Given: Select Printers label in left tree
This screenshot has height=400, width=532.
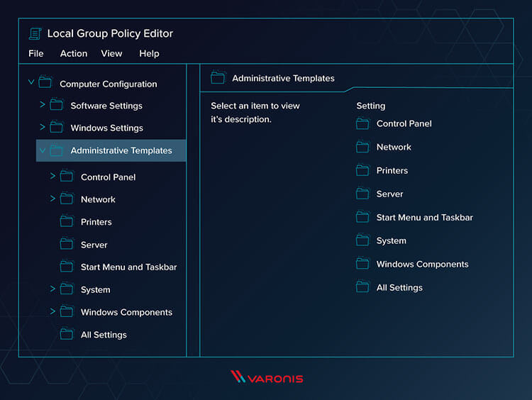Looking at the screenshot, I should click(96, 222).
